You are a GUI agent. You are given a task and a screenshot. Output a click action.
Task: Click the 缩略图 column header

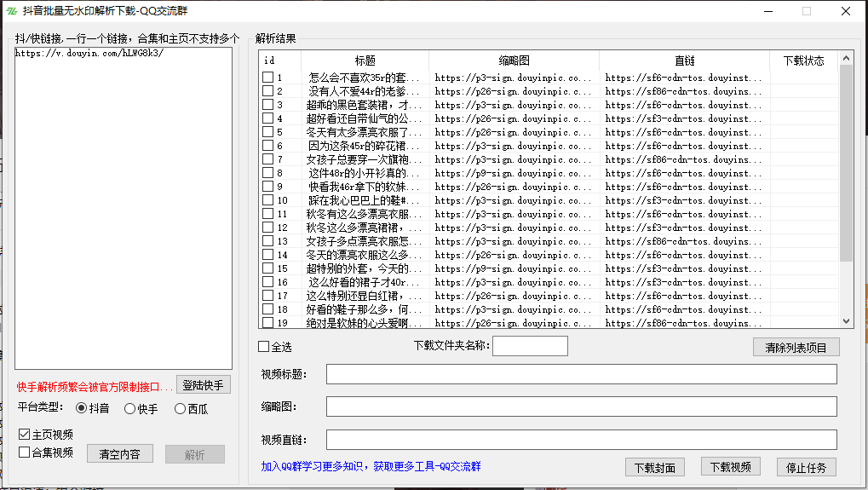pyautogui.click(x=514, y=61)
